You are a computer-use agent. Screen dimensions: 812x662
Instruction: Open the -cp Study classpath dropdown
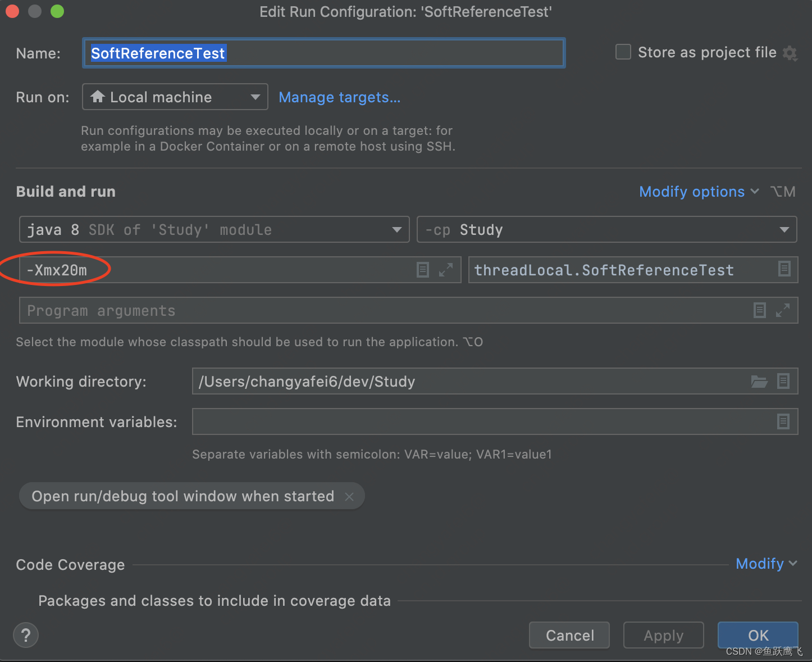(784, 229)
